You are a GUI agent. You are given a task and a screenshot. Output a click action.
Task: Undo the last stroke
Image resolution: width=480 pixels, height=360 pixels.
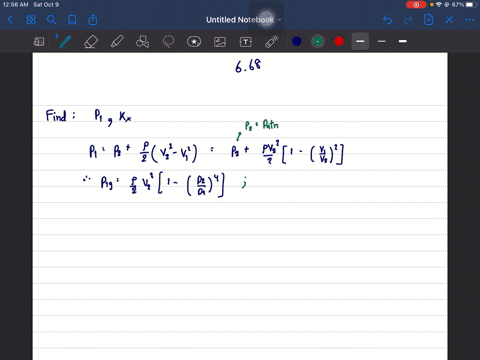coord(387,20)
